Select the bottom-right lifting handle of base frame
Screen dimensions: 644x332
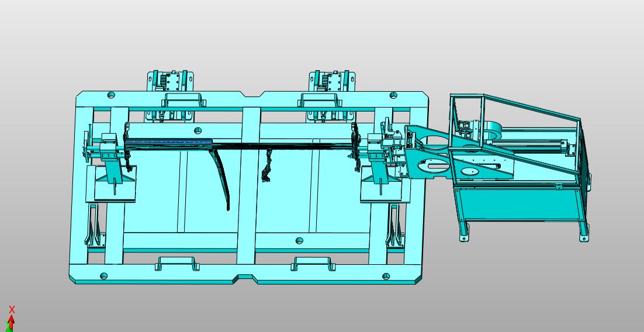(x=313, y=264)
